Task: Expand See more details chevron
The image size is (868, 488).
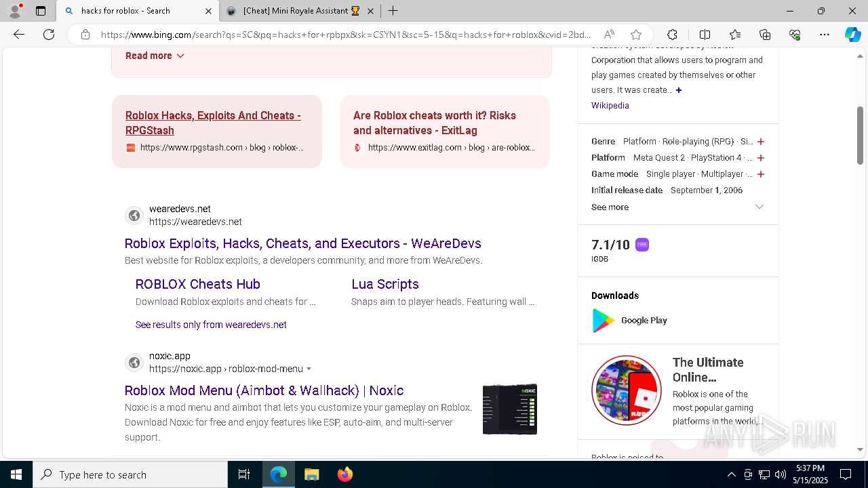Action: pyautogui.click(x=759, y=207)
